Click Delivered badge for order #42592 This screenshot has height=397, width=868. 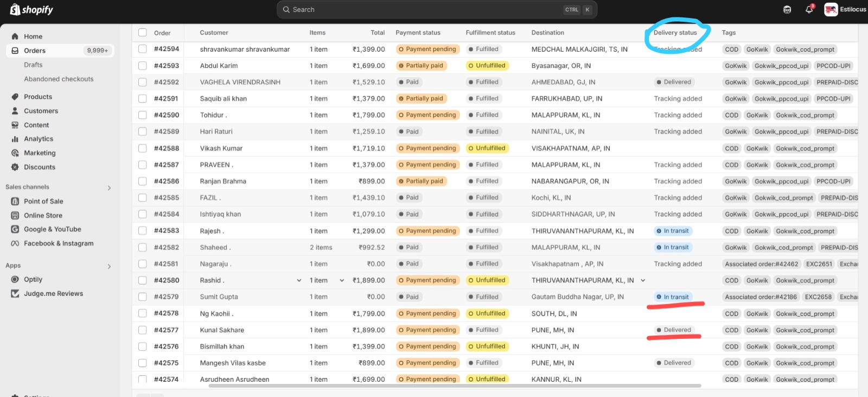(674, 82)
